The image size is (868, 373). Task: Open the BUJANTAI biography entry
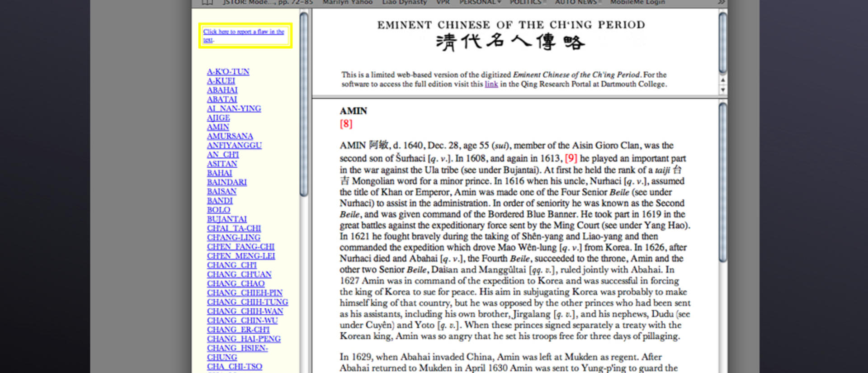click(x=226, y=219)
